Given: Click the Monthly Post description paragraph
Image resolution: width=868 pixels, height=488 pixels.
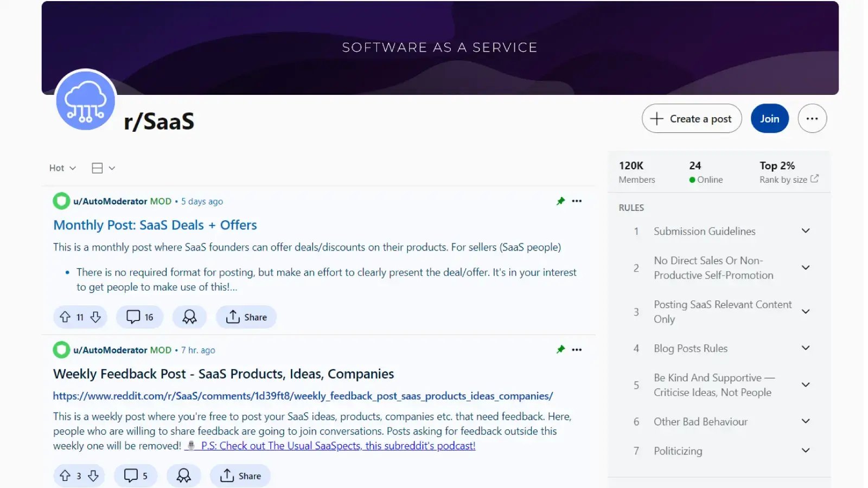Looking at the screenshot, I should (307, 247).
